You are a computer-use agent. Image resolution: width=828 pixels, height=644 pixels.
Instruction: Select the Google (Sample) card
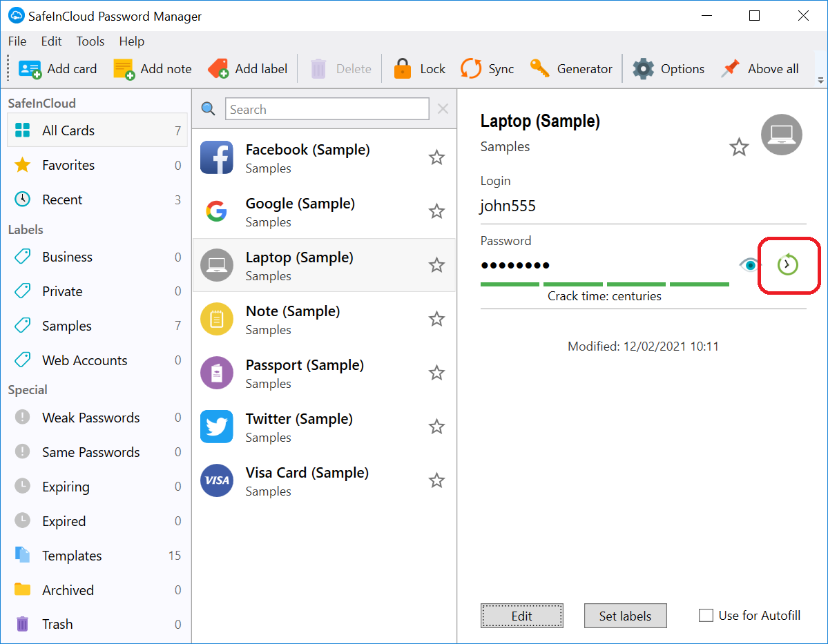click(x=324, y=211)
